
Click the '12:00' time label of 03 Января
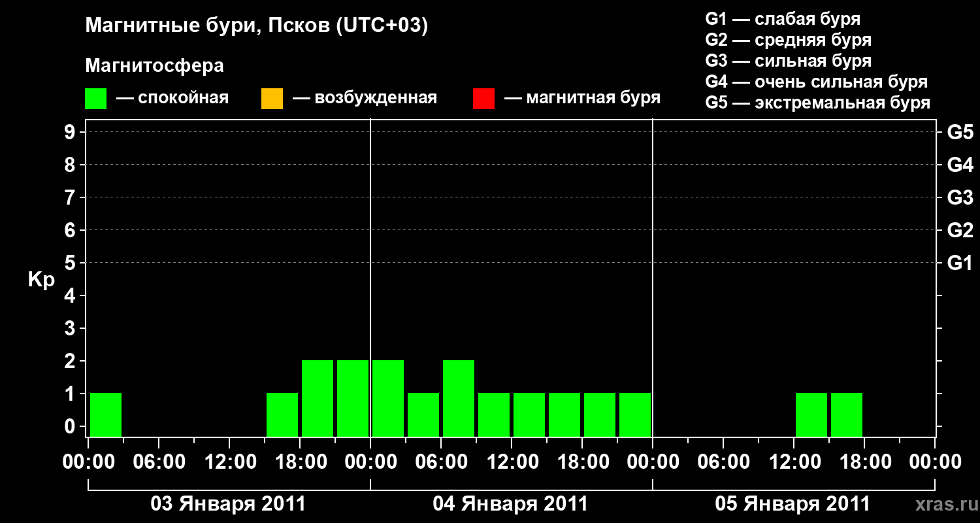pos(229,462)
